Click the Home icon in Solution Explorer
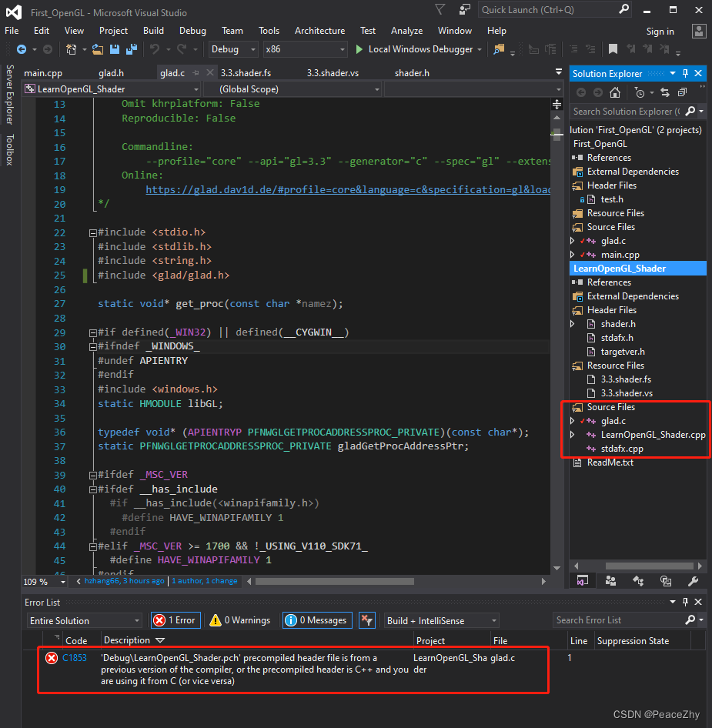This screenshot has height=728, width=712. click(615, 92)
